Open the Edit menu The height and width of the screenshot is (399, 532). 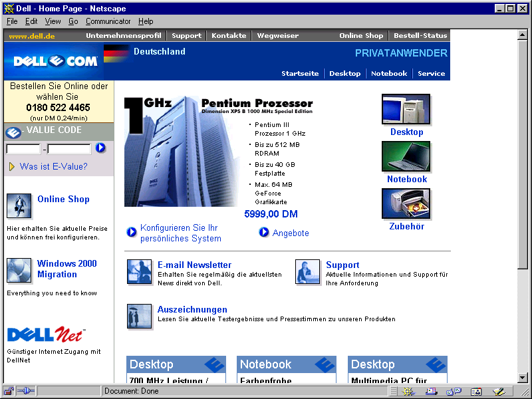click(x=31, y=21)
